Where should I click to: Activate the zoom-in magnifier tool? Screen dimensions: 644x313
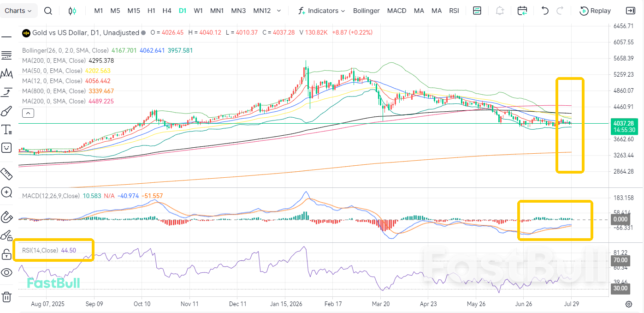pyautogui.click(x=6, y=192)
